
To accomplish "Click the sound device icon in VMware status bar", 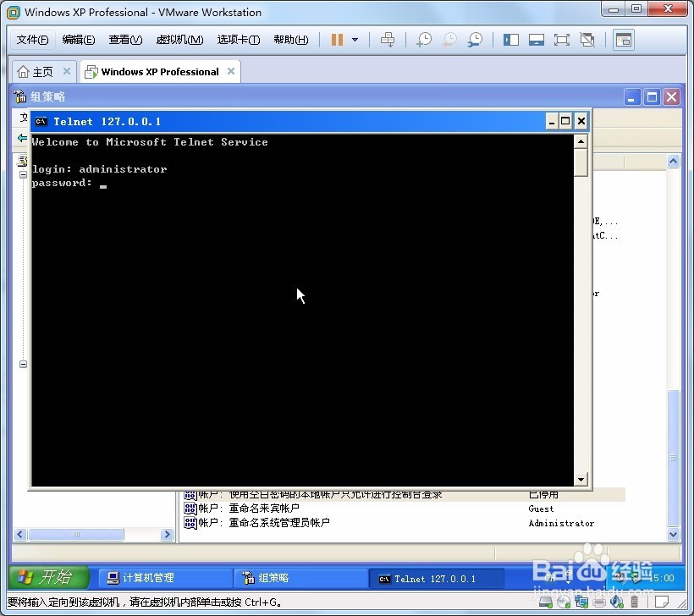I will (615, 602).
